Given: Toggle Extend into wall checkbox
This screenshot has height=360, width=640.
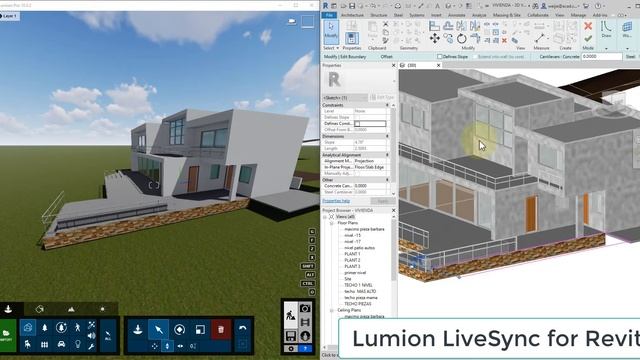Looking at the screenshot, I should click(x=475, y=57).
